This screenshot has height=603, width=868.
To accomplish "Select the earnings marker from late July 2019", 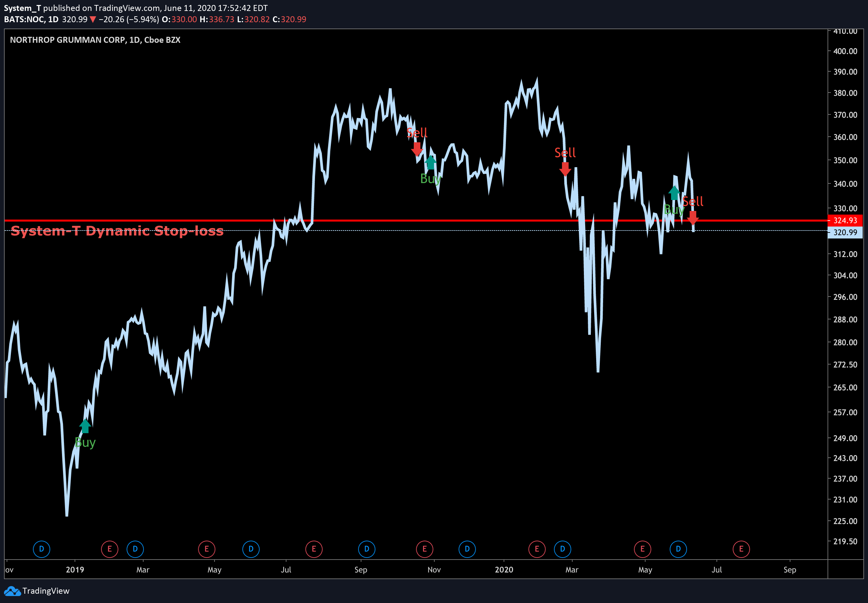I will click(314, 549).
